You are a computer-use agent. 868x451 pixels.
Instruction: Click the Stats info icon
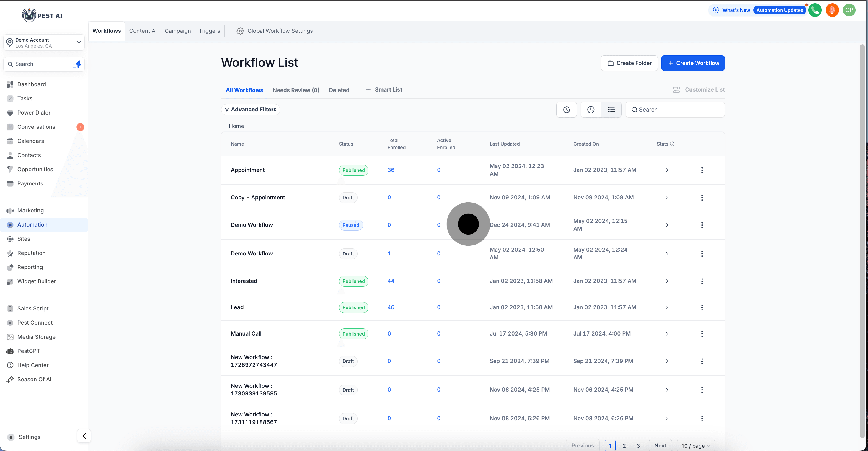672,144
